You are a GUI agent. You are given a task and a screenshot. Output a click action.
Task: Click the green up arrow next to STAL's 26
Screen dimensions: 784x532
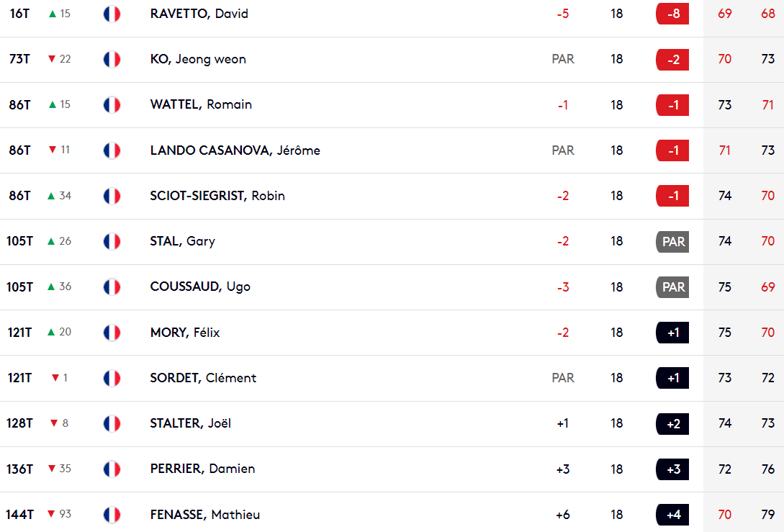point(51,241)
